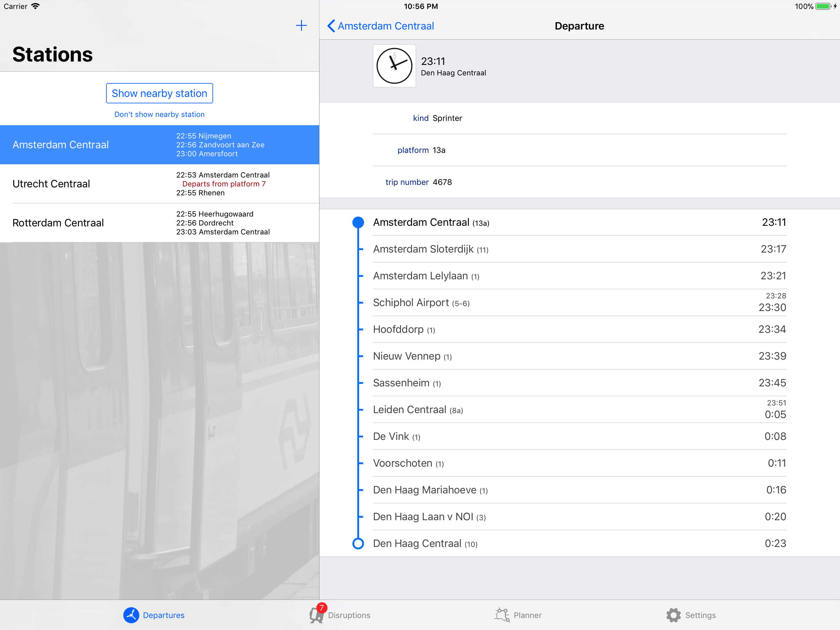Click the analog clock icon
840x630 pixels.
coord(394,66)
